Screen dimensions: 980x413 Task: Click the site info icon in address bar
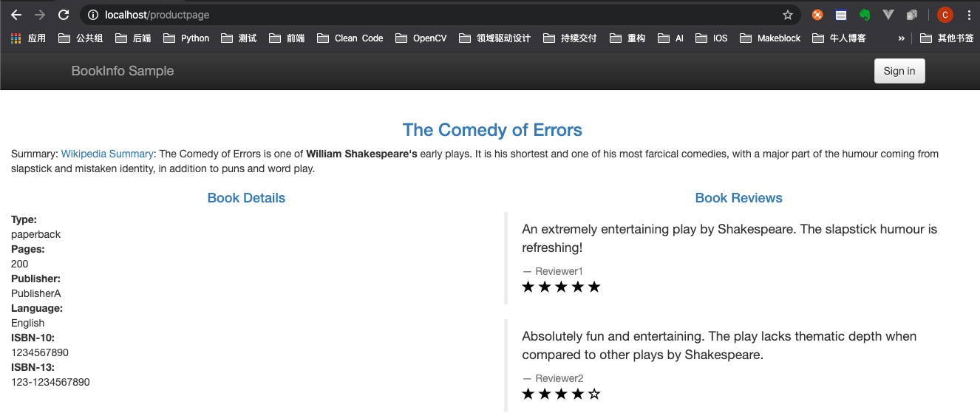click(x=92, y=15)
